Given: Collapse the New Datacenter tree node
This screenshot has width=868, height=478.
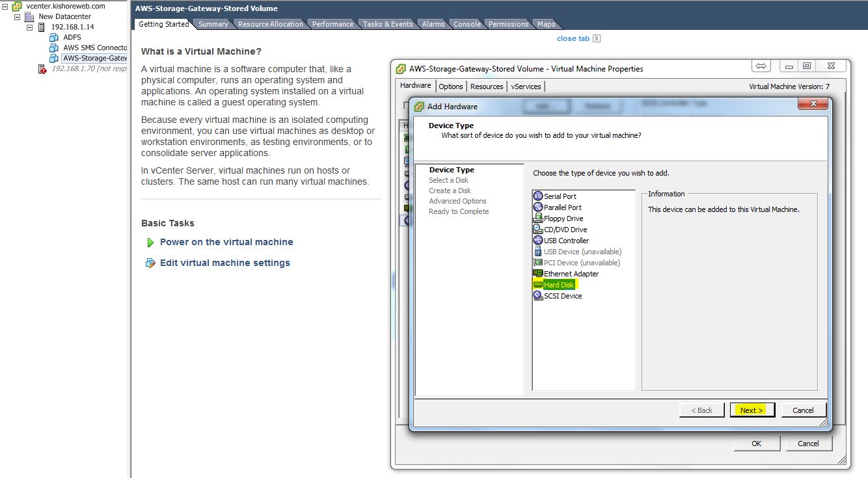Looking at the screenshot, I should click(x=18, y=16).
